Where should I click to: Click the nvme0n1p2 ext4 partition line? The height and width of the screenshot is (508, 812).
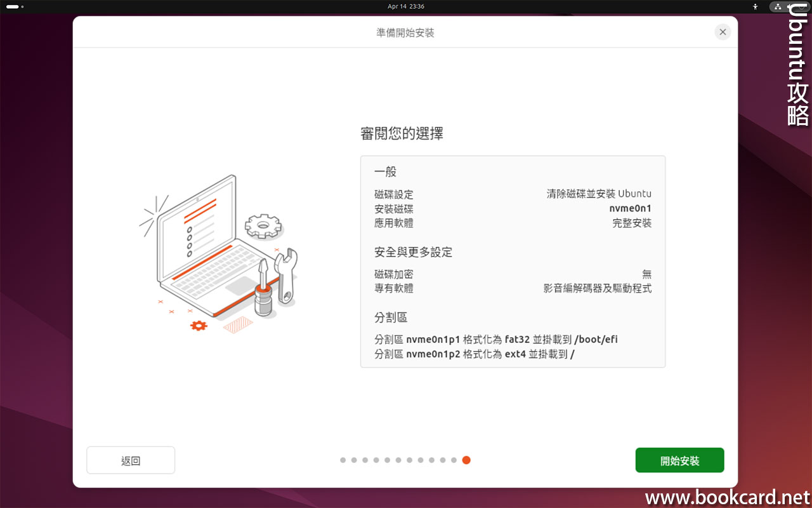pos(475,354)
